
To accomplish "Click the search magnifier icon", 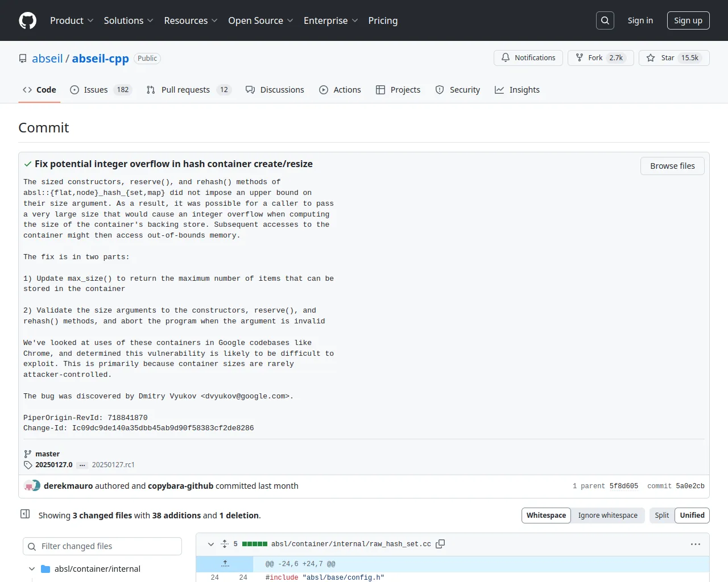I will [x=605, y=20].
